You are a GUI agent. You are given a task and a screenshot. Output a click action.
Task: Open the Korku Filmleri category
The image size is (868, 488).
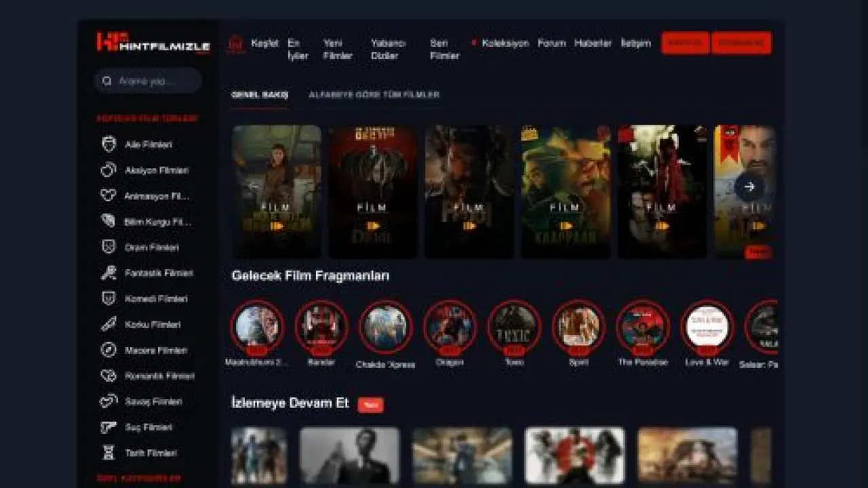click(153, 324)
